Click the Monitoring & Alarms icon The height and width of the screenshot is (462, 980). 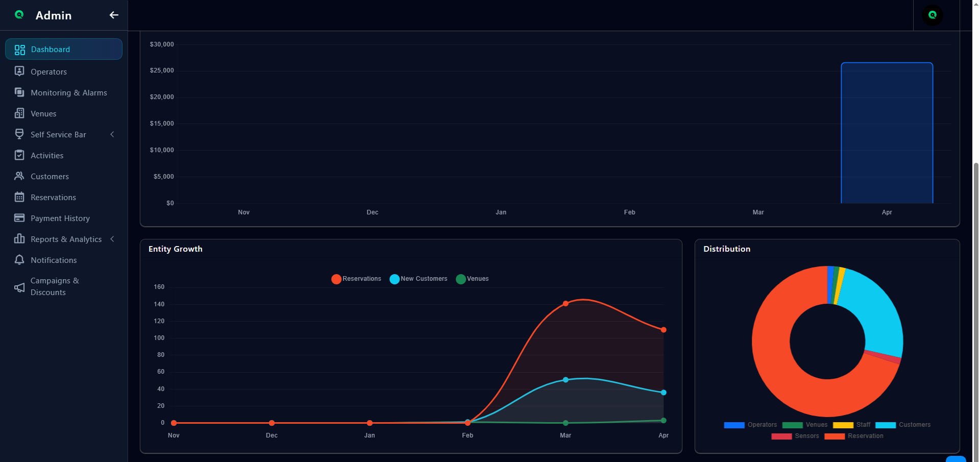coord(19,92)
